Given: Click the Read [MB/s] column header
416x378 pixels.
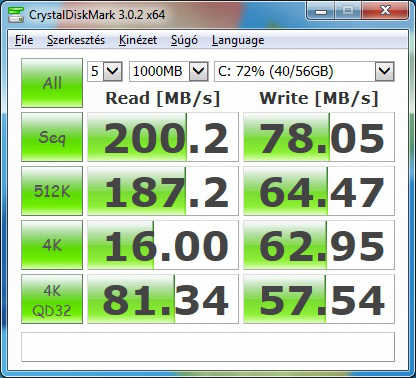Looking at the screenshot, I should click(163, 99).
